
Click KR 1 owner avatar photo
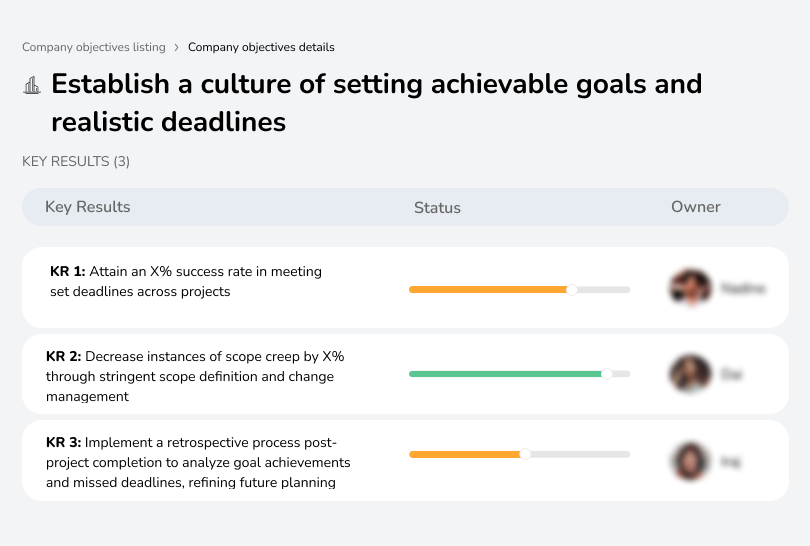(690, 288)
